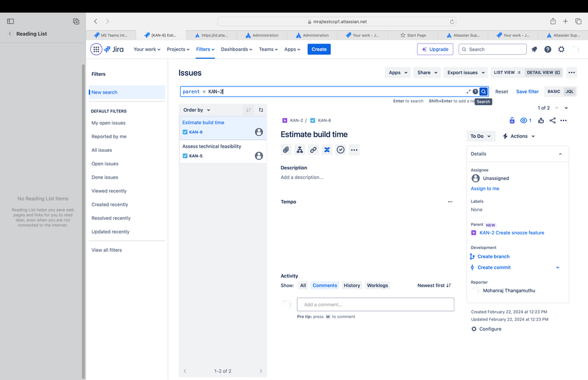The width and height of the screenshot is (588, 380).
Task: Open Jira settings gear icon
Action: point(561,49)
